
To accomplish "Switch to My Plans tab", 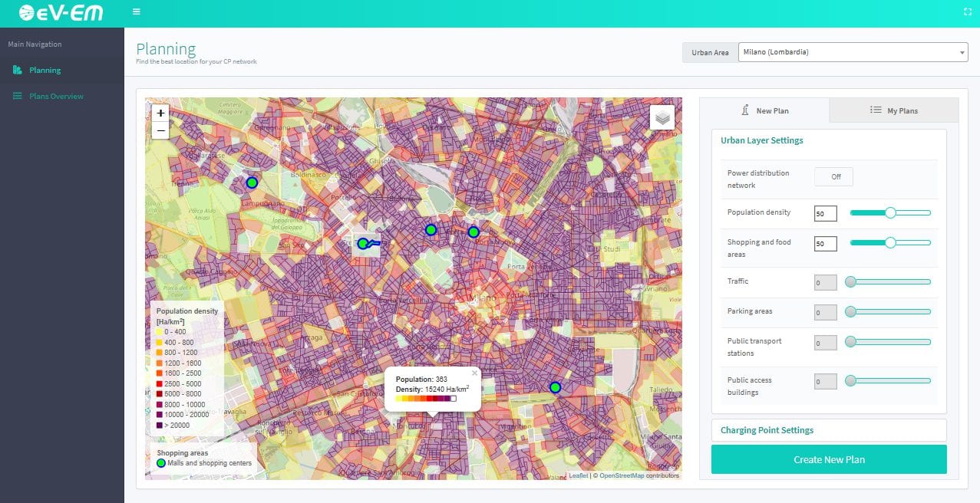I will 894,110.
